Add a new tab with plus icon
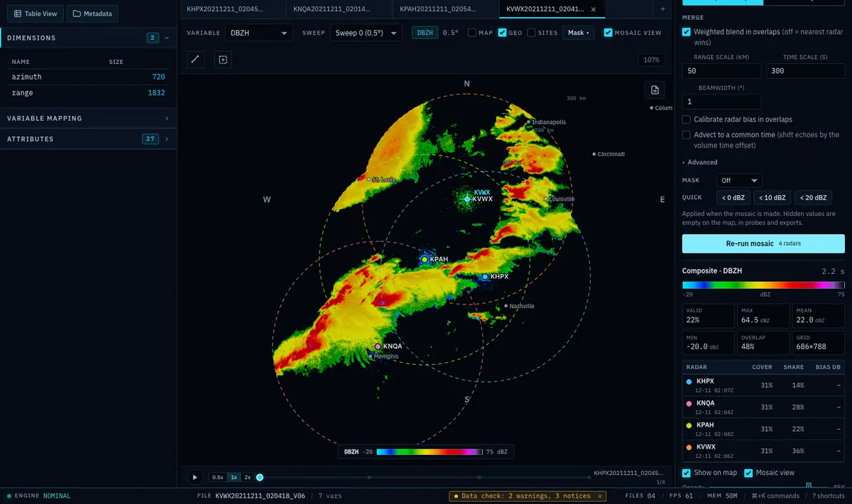Image resolution: width=852 pixels, height=504 pixels. [663, 9]
